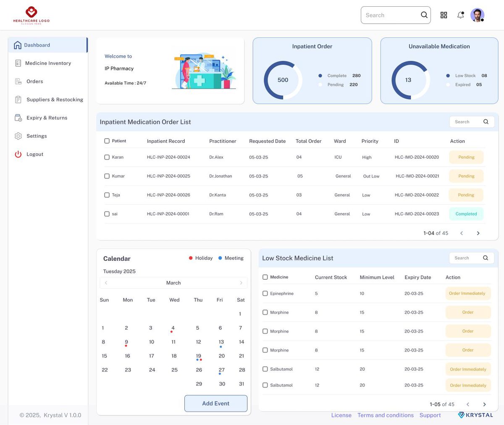Screen dimensions: 504x425
Task: Show next page of inpatient orders
Action: point(478,233)
